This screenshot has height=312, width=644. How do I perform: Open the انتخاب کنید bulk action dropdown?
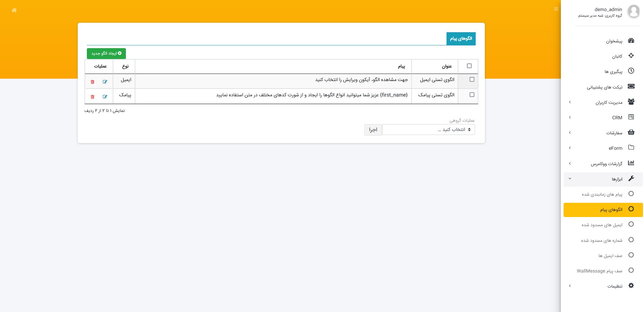click(x=428, y=130)
